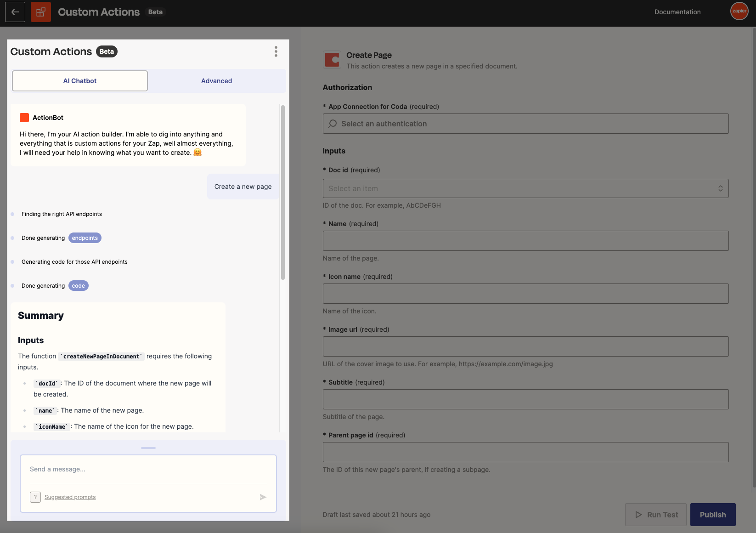Click the iconName code label

pyautogui.click(x=52, y=427)
